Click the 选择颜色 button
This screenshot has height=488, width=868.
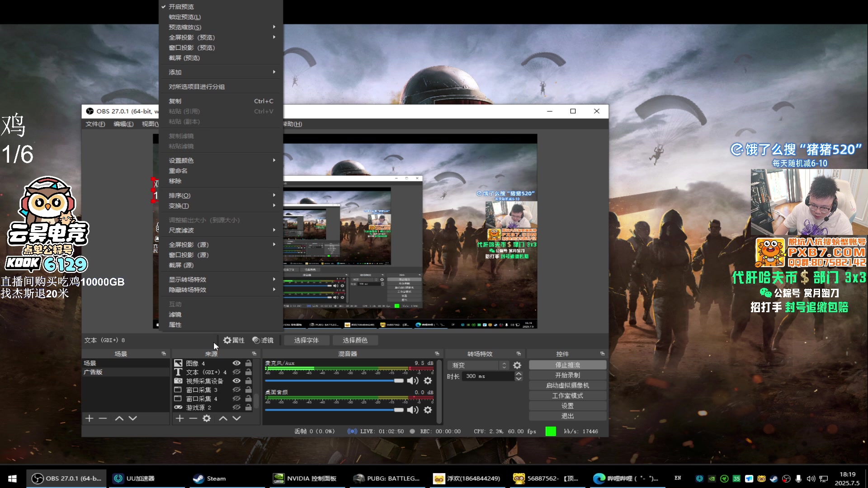[355, 340]
